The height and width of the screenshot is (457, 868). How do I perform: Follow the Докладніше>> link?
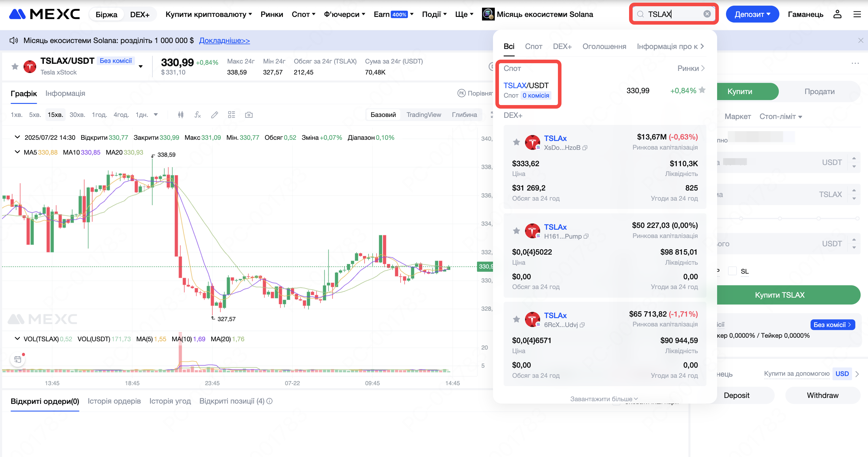pyautogui.click(x=224, y=40)
